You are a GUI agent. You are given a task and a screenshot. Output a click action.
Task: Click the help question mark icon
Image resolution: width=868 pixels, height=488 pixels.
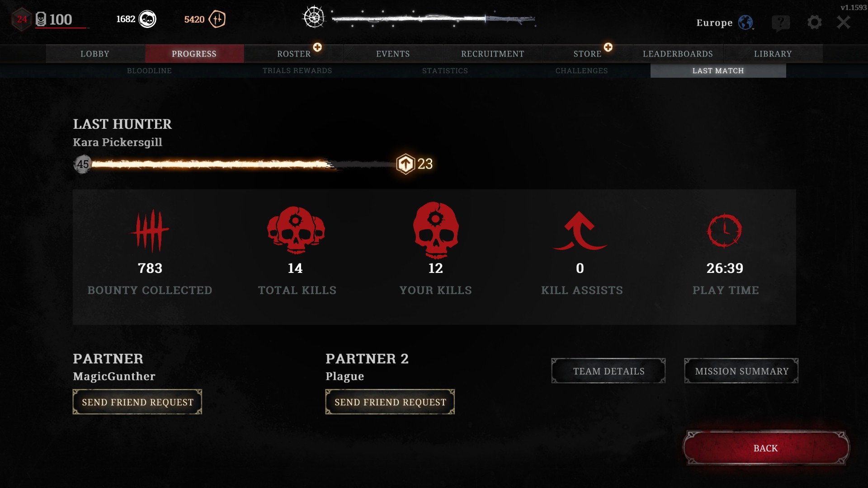tap(781, 23)
